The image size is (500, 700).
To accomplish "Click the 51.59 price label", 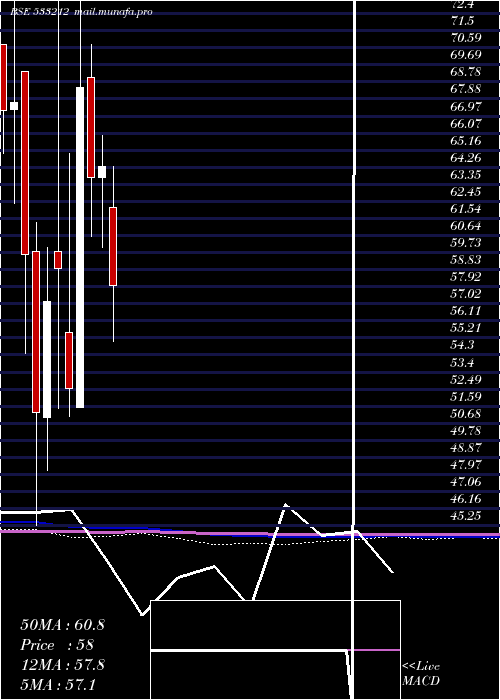I will [466, 396].
